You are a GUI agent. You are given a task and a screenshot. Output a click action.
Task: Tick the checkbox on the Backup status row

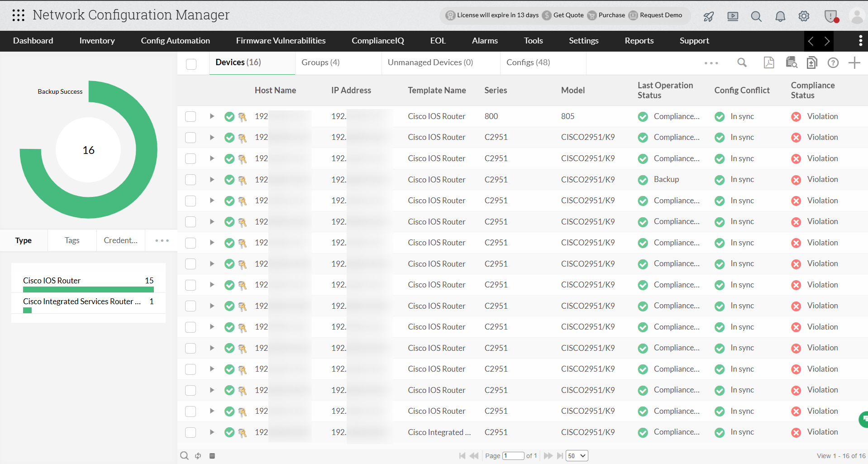190,179
